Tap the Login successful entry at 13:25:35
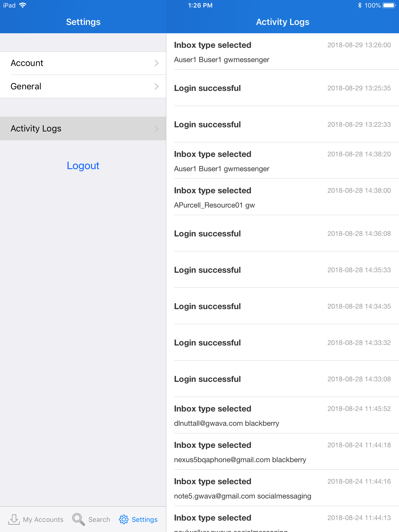The width and height of the screenshot is (399, 532). [282, 88]
